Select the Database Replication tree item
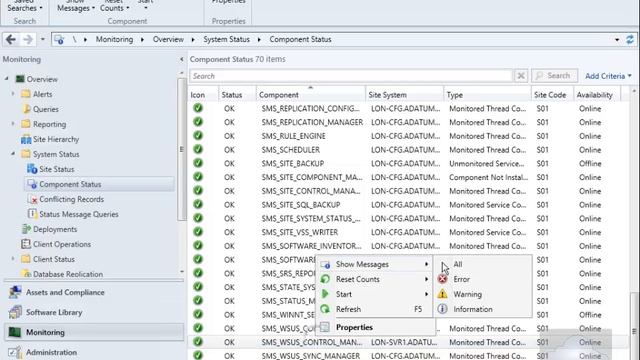The width and height of the screenshot is (640, 360). point(68,274)
